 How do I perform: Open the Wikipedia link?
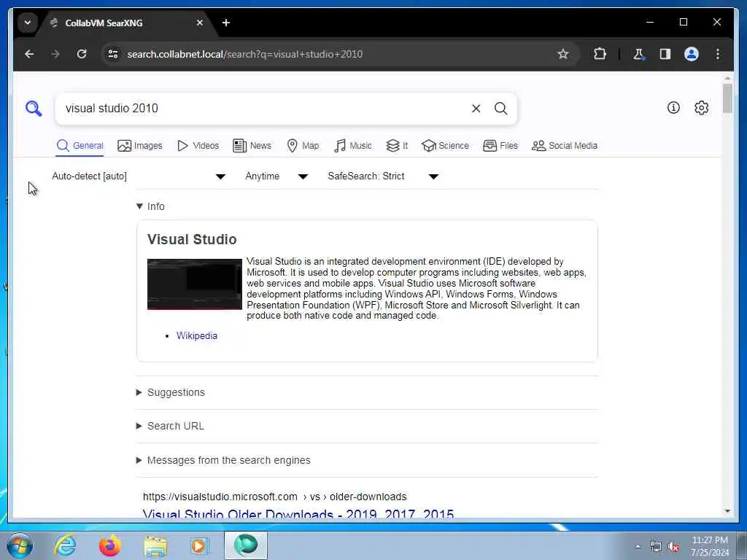(197, 335)
